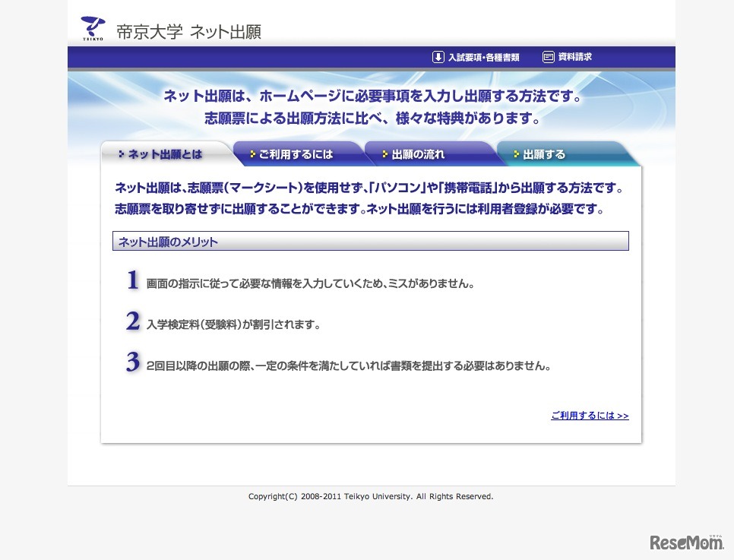Select the ネット出願とは tab
The height and width of the screenshot is (560, 734).
point(165,154)
